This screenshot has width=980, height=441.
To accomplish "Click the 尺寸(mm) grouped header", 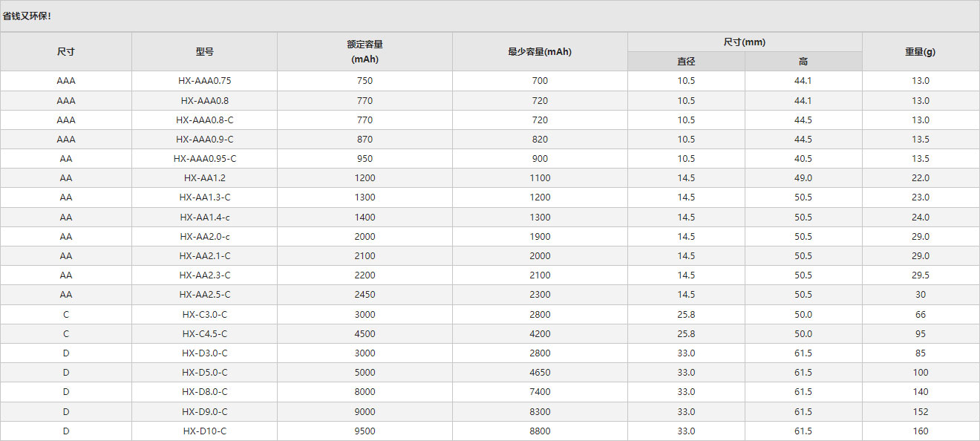I will point(744,42).
